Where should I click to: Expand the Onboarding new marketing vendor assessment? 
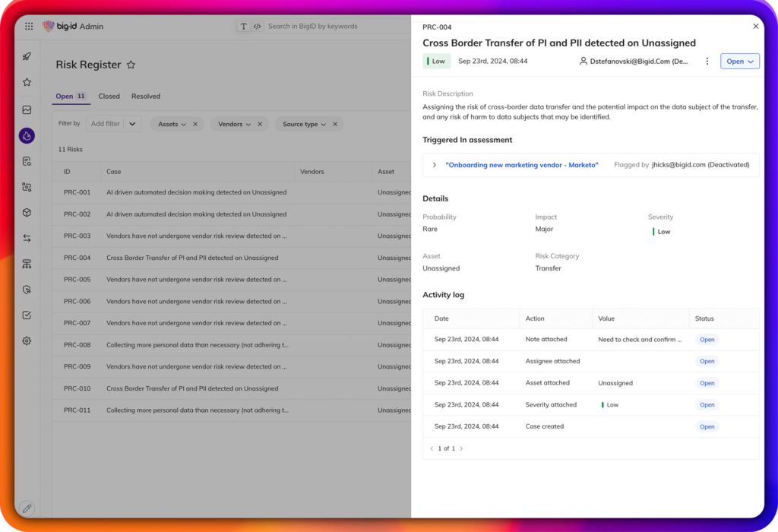435,165
